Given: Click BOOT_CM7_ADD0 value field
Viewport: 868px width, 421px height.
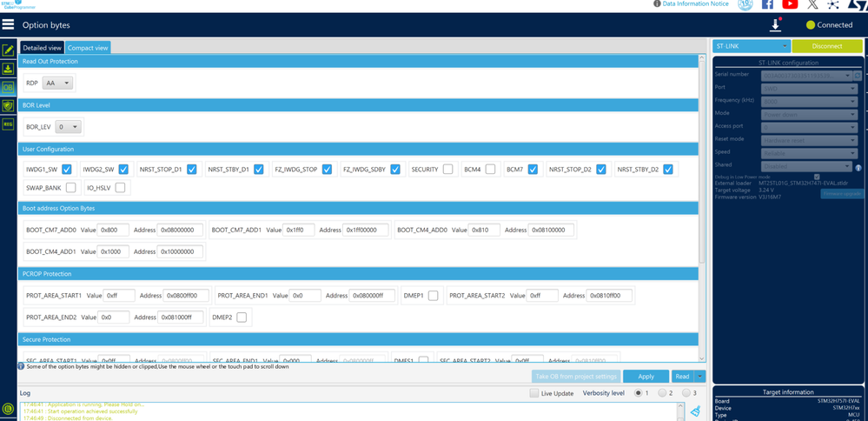Looking at the screenshot, I should (113, 230).
